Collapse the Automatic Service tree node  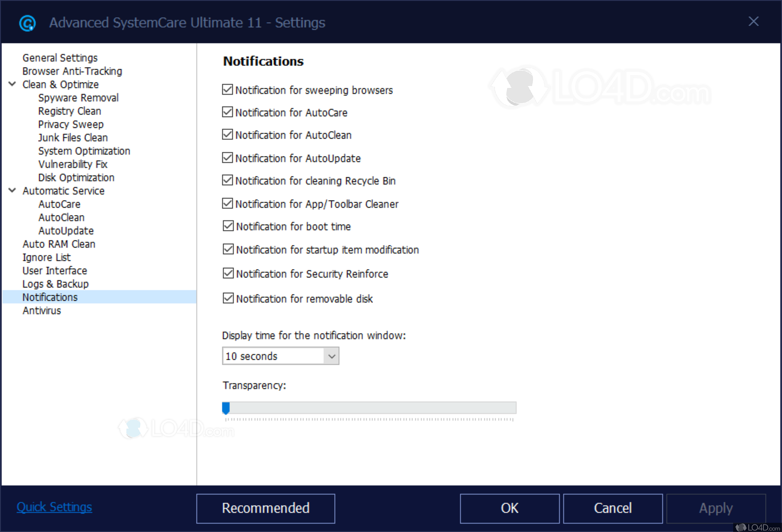pos(12,190)
